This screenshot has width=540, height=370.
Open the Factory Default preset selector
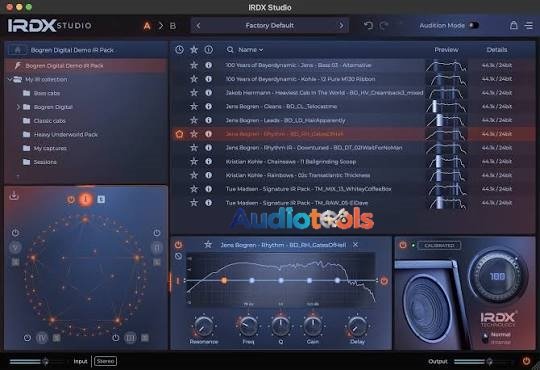269,25
